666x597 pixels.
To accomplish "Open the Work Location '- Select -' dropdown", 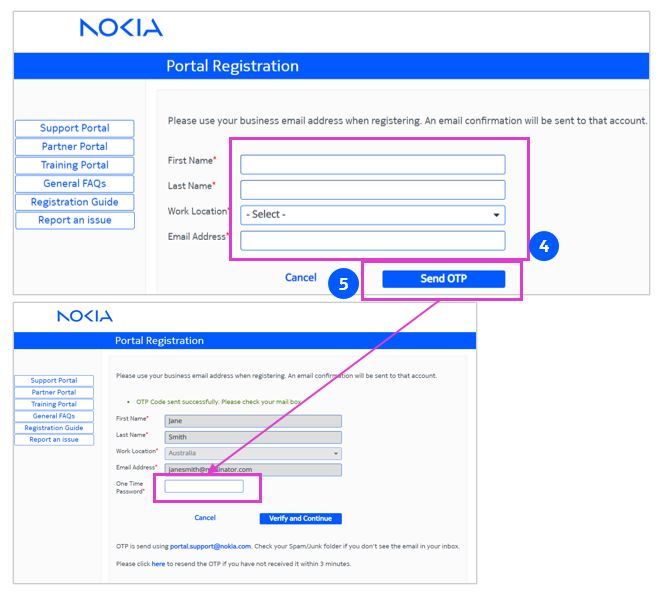I will pos(372,215).
